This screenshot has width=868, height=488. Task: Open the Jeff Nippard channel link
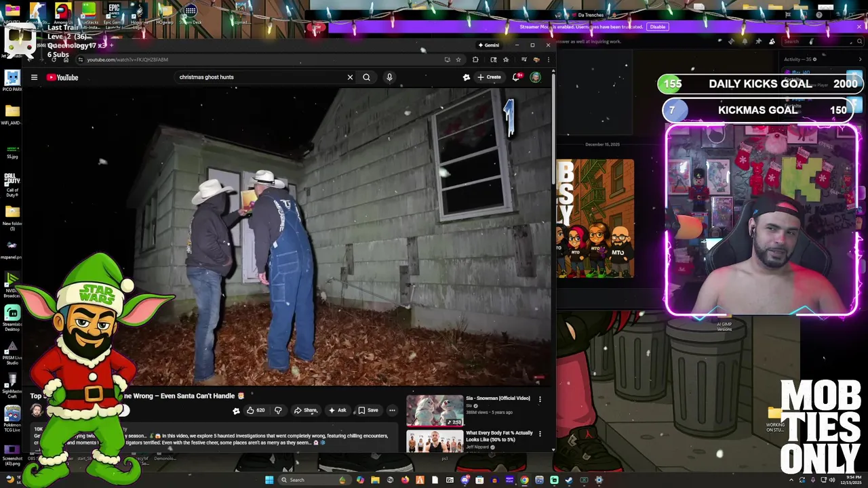click(478, 447)
